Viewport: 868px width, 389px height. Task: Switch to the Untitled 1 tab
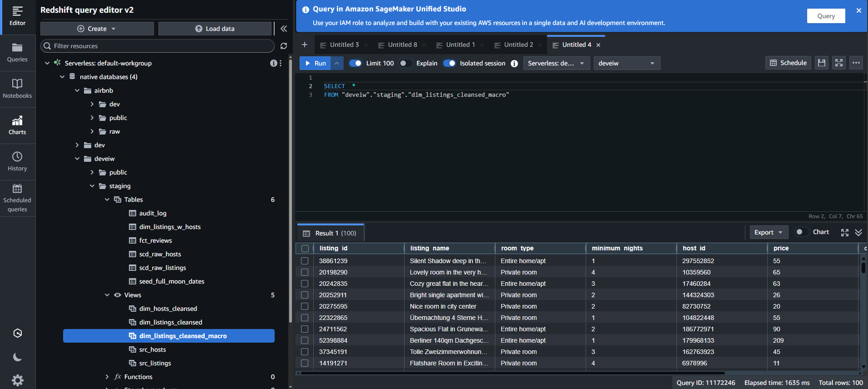(x=460, y=45)
